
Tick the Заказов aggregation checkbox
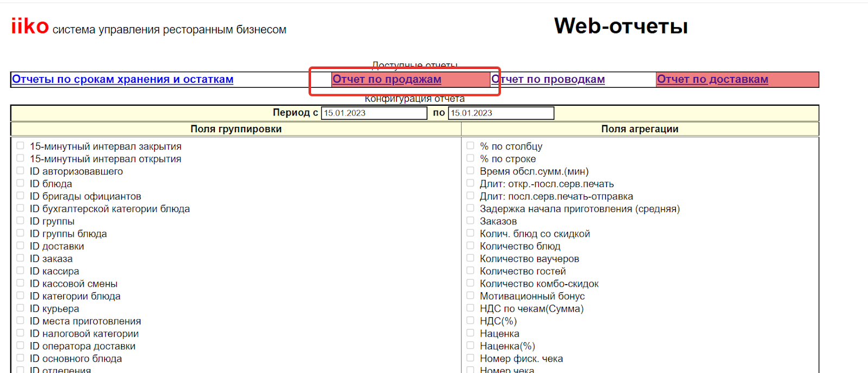click(x=470, y=221)
